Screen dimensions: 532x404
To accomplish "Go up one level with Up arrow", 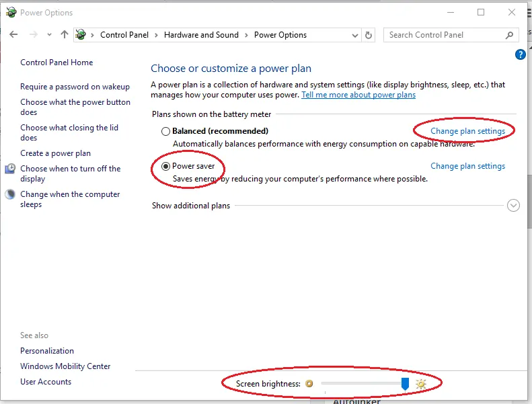I will [x=65, y=34].
